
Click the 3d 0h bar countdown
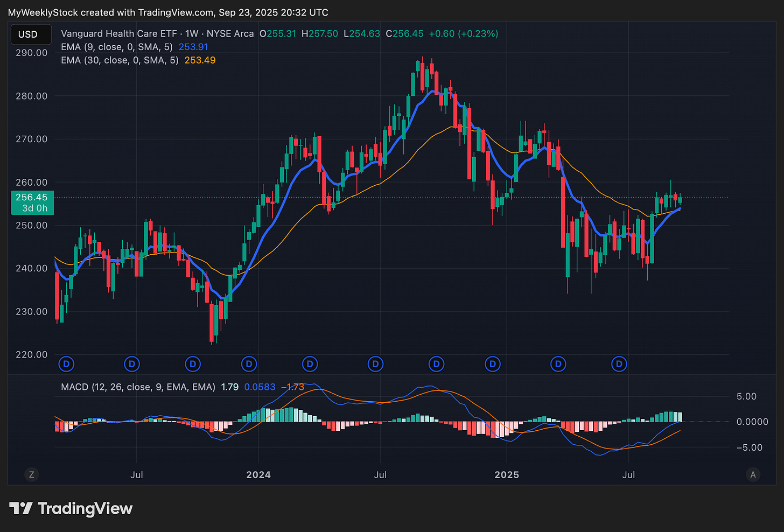coord(34,208)
